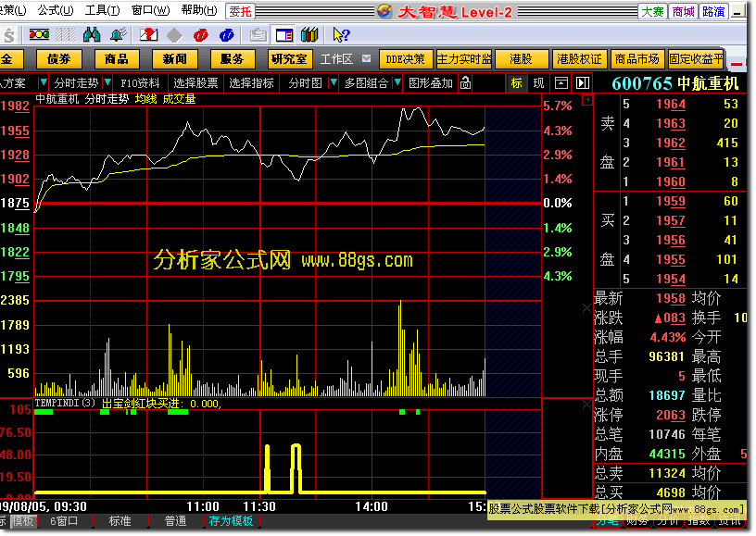Click the unlock padlock icon
The image size is (756, 536).
tap(465, 82)
